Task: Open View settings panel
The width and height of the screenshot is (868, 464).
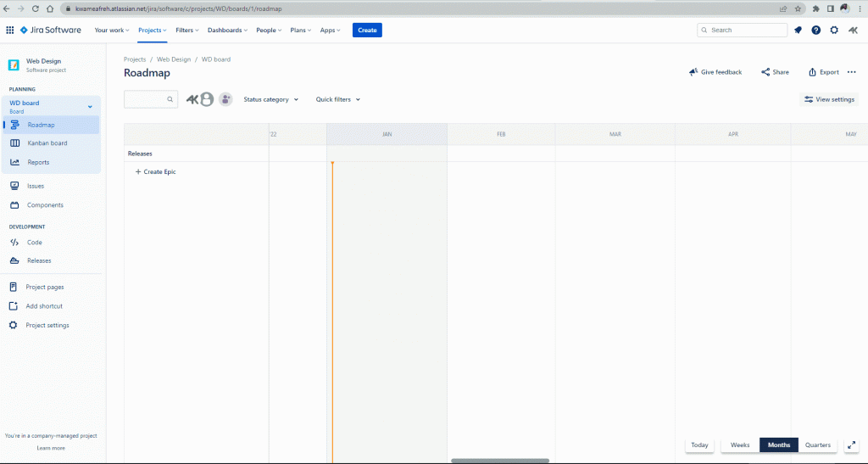Action: [x=829, y=99]
